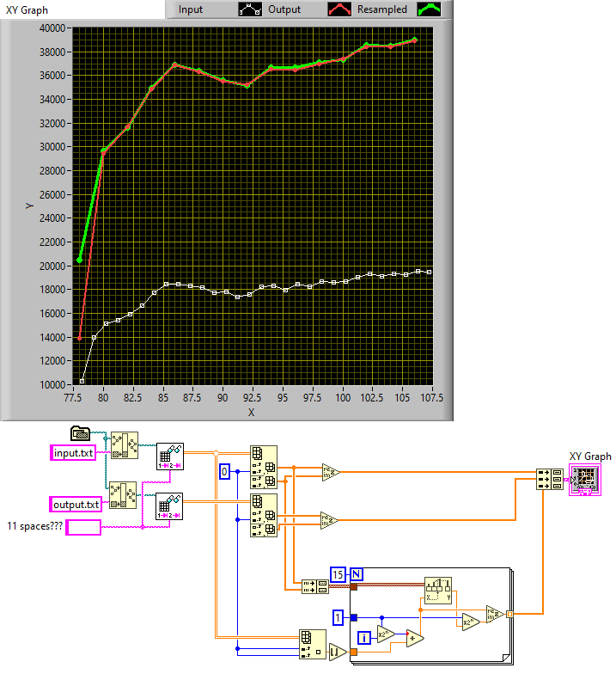Select the Build Path node wired to input.txt
This screenshot has width=616, height=674.
[125, 445]
